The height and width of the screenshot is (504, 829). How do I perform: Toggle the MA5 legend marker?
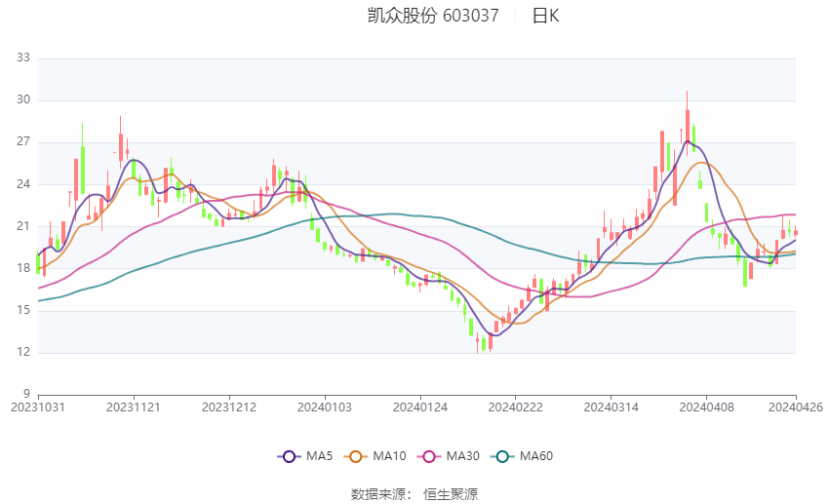pos(290,456)
